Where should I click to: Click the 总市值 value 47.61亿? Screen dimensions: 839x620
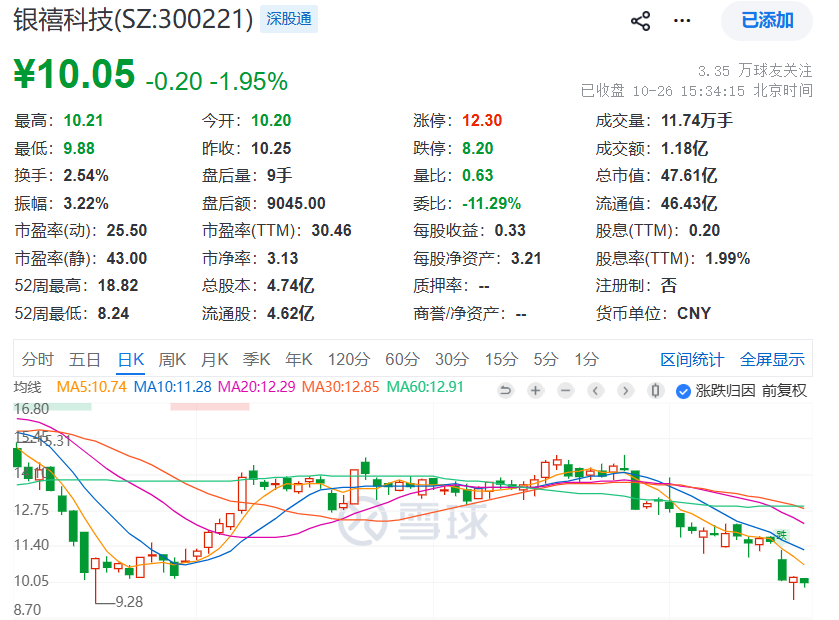[x=689, y=175]
